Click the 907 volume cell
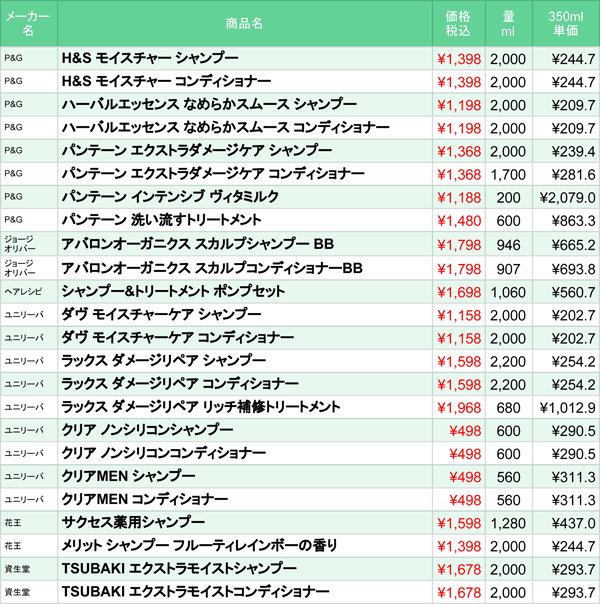The width and height of the screenshot is (600, 604). pyautogui.click(x=508, y=269)
